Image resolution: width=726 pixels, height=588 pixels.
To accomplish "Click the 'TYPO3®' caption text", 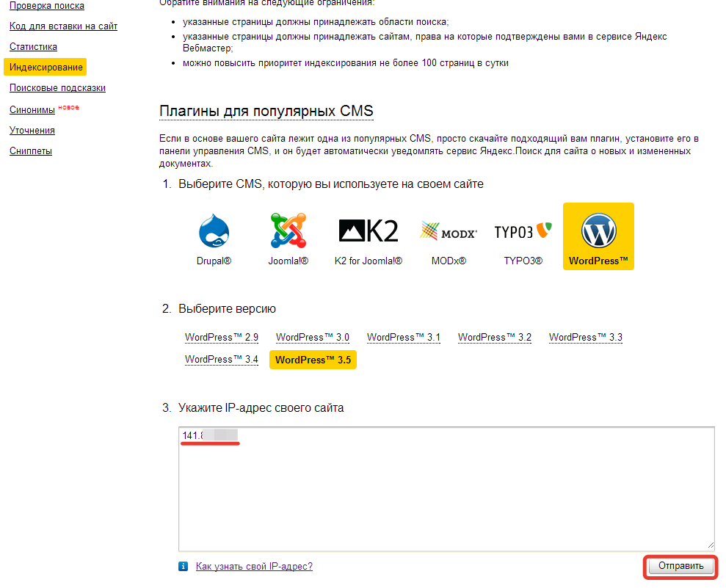I will 523,261.
